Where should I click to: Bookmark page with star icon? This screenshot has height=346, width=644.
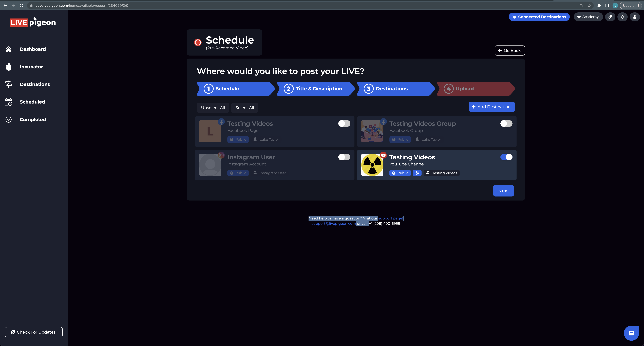coord(589,6)
